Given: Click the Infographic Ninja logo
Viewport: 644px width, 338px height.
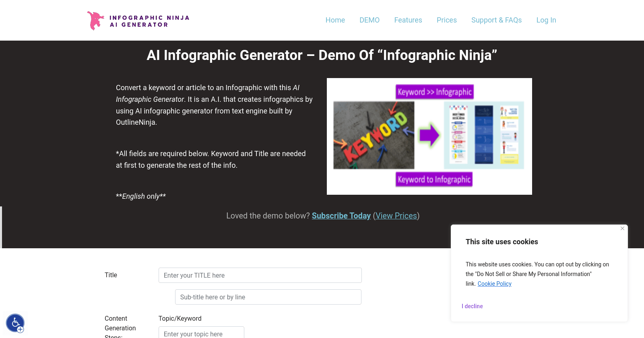Looking at the screenshot, I should pyautogui.click(x=138, y=21).
